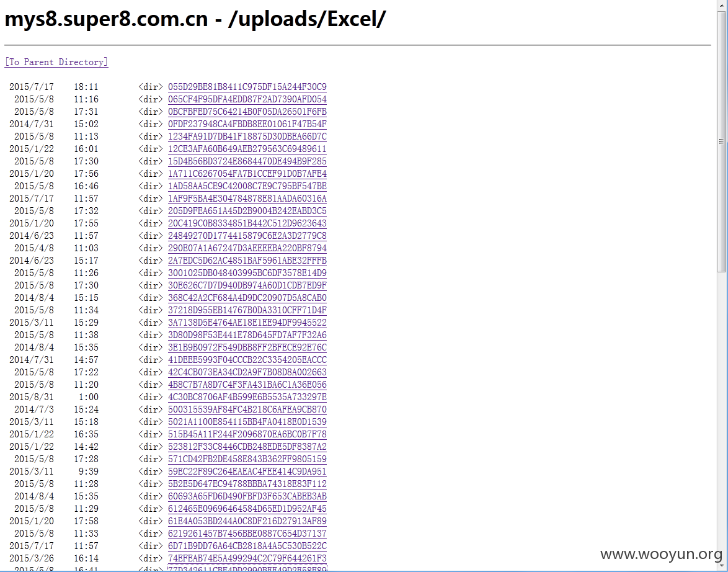Open directory 6D71B9DD76A64CB2818A4A5C530B522C
728x572 pixels.
(x=247, y=546)
